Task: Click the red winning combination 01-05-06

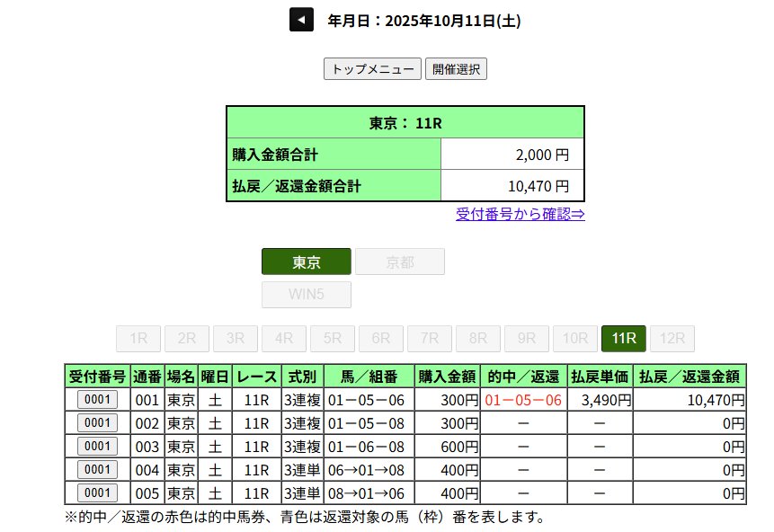Action: pyautogui.click(x=523, y=400)
